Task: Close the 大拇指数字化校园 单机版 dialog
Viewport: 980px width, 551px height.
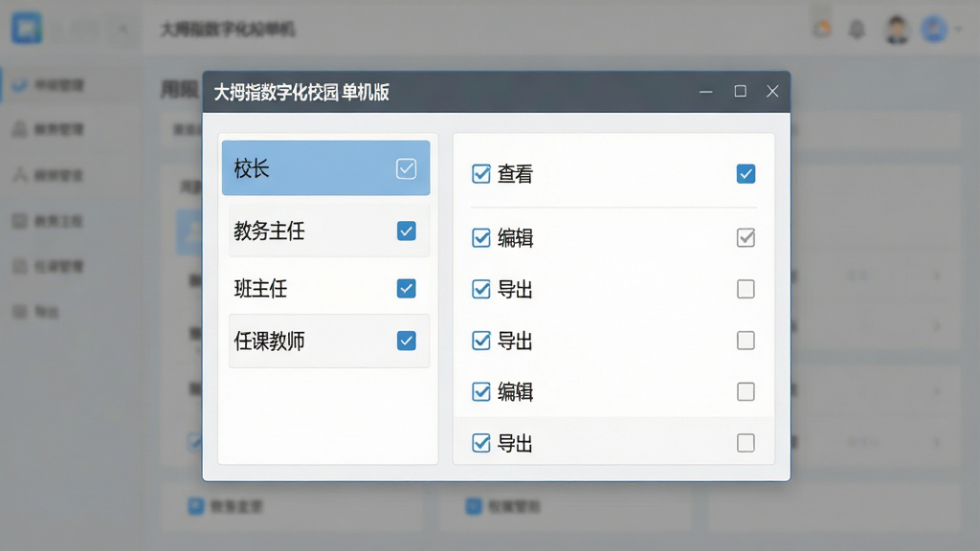Action: pos(772,91)
